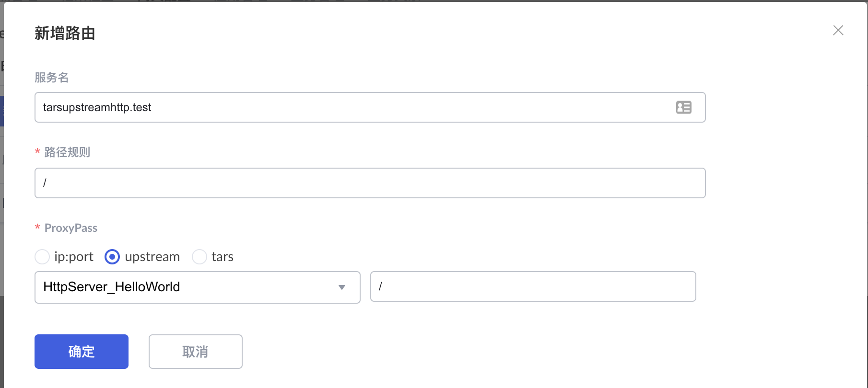Click the red asterisk beside 路径规则
This screenshot has width=868, height=388.
click(x=37, y=152)
